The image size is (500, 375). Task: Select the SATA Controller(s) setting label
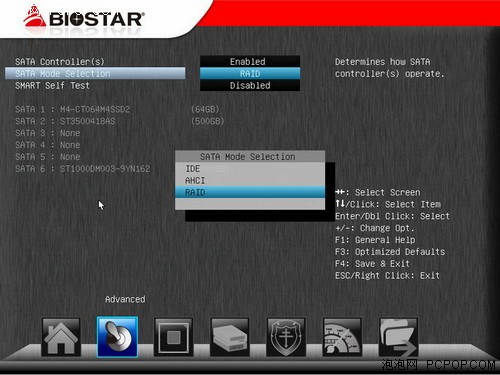tap(60, 62)
